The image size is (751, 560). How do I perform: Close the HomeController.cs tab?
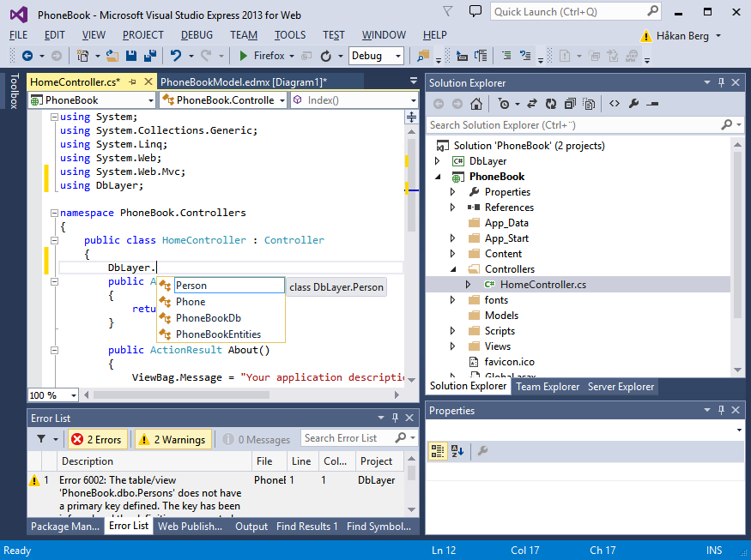(148, 81)
